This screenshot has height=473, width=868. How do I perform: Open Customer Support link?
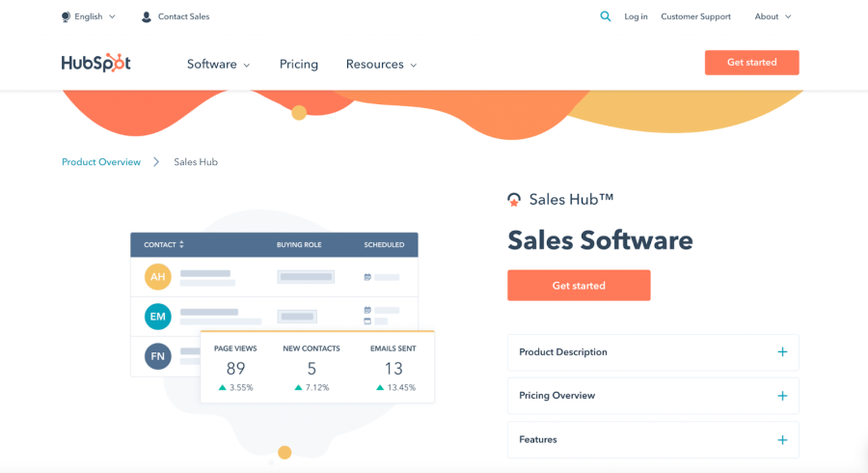click(x=695, y=16)
